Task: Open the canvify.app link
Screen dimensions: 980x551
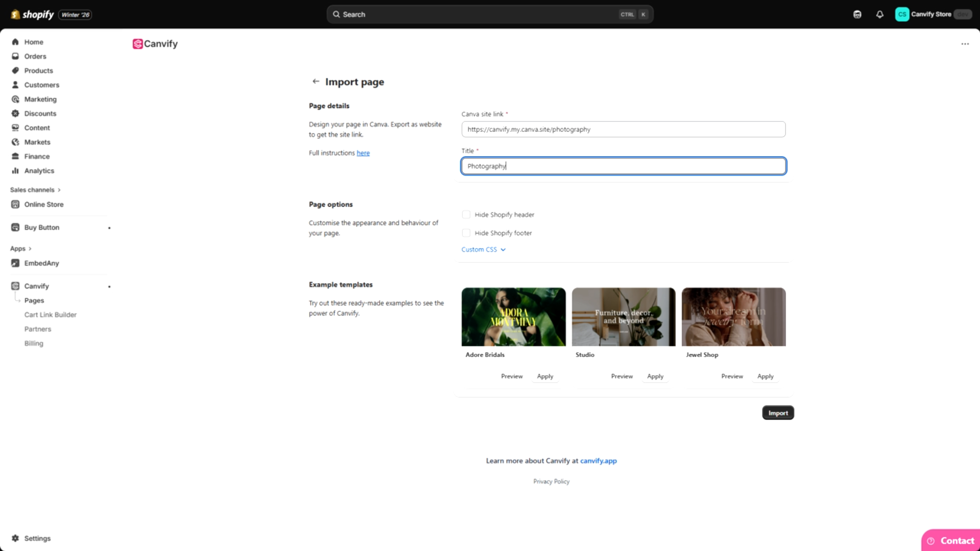Action: pos(598,461)
